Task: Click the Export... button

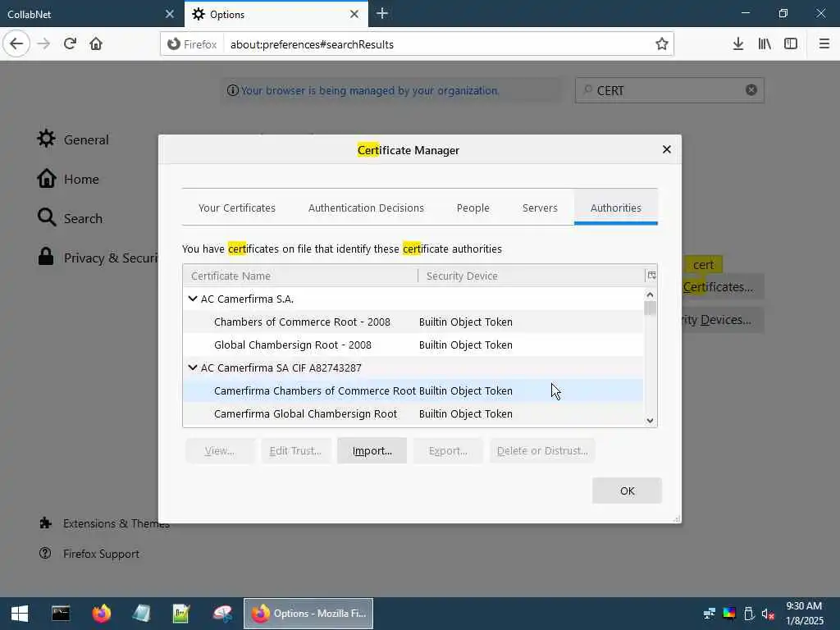Action: (448, 450)
